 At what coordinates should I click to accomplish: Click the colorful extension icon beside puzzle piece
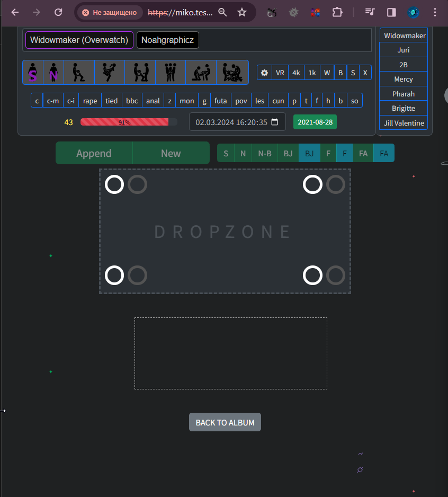tap(315, 12)
